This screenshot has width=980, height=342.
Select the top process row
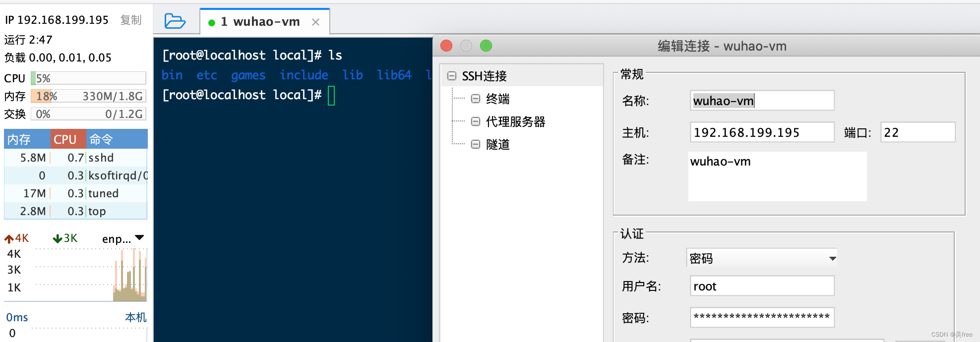point(76,211)
